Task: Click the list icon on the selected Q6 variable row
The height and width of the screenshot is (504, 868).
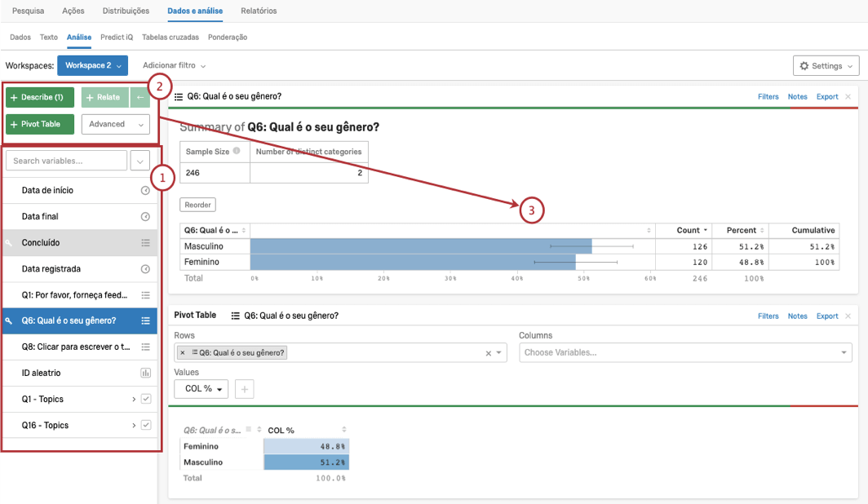Action: (x=145, y=321)
